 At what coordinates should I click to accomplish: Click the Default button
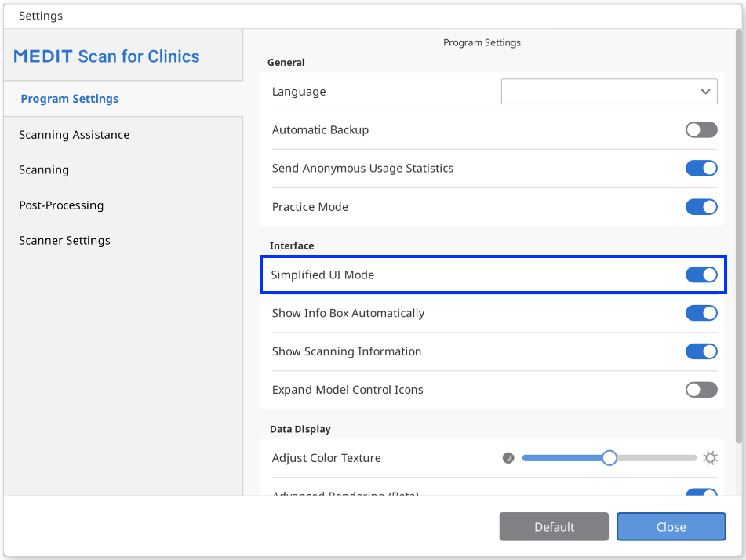point(554,527)
